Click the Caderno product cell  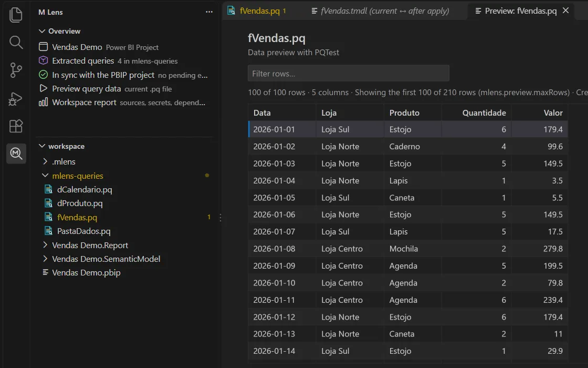[x=413, y=147]
